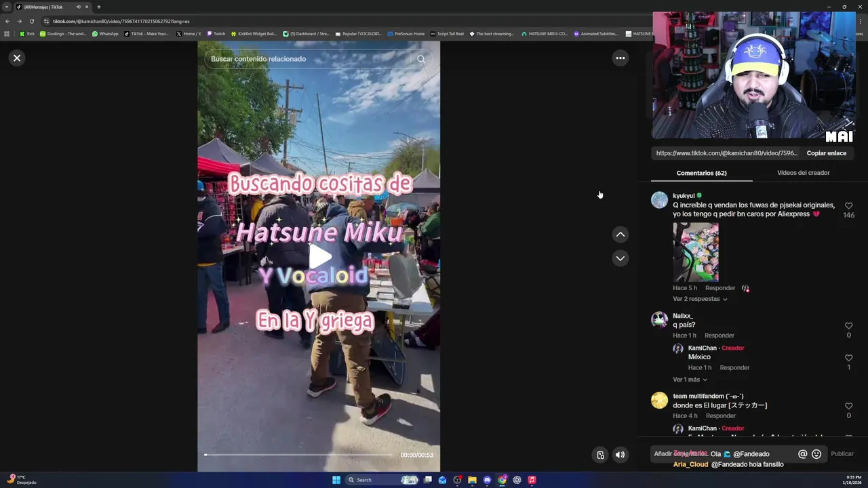
Task: Open the Chrome tab search dropdown arrow
Action: point(7,7)
